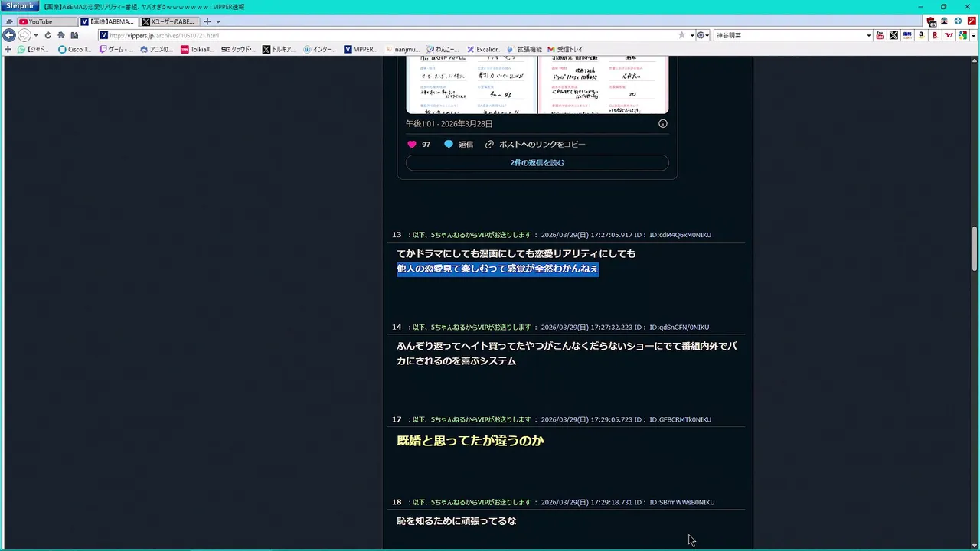Open the Excalidr... bookmark

[x=484, y=49]
